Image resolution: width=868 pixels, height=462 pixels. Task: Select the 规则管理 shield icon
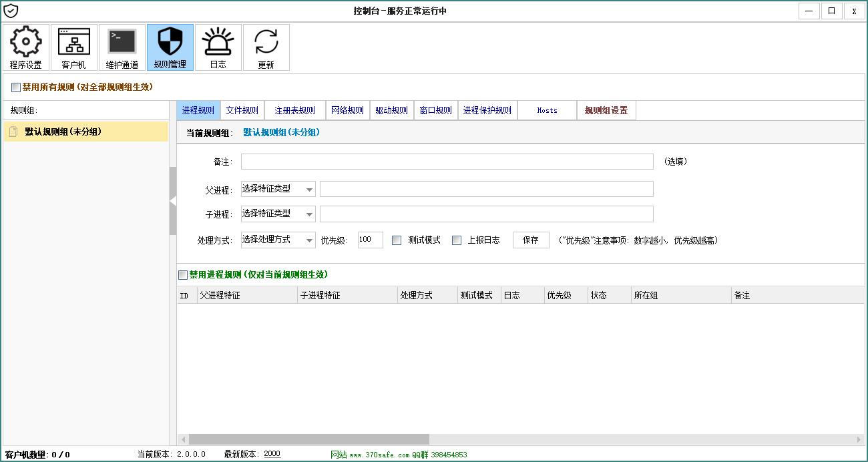click(170, 47)
